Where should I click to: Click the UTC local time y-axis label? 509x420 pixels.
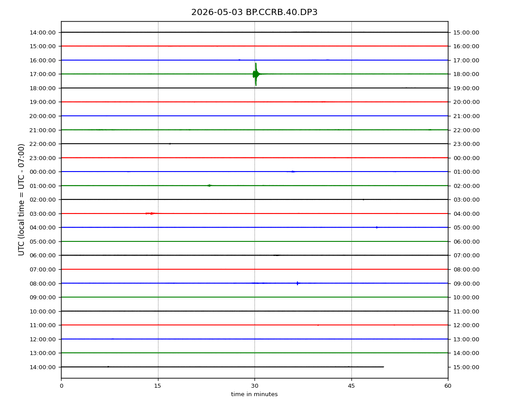(21, 200)
